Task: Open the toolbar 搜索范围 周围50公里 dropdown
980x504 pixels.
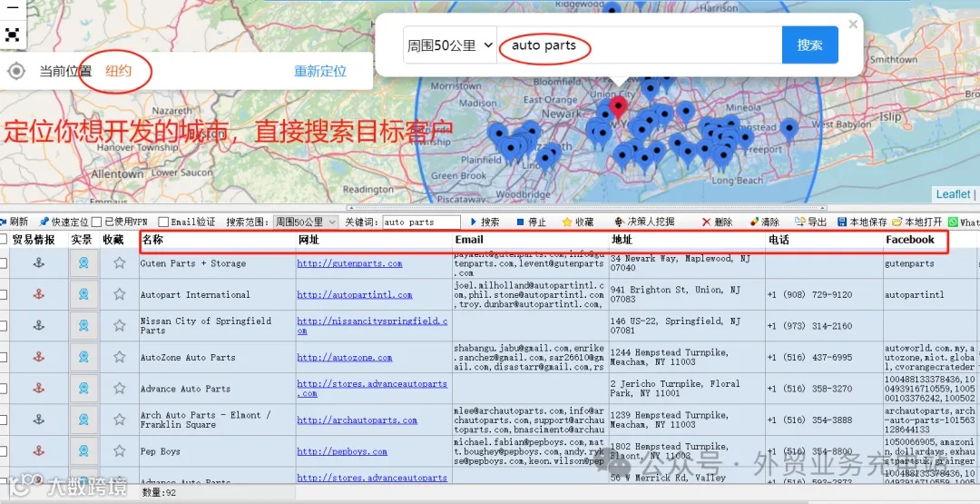Action: pyautogui.click(x=307, y=222)
